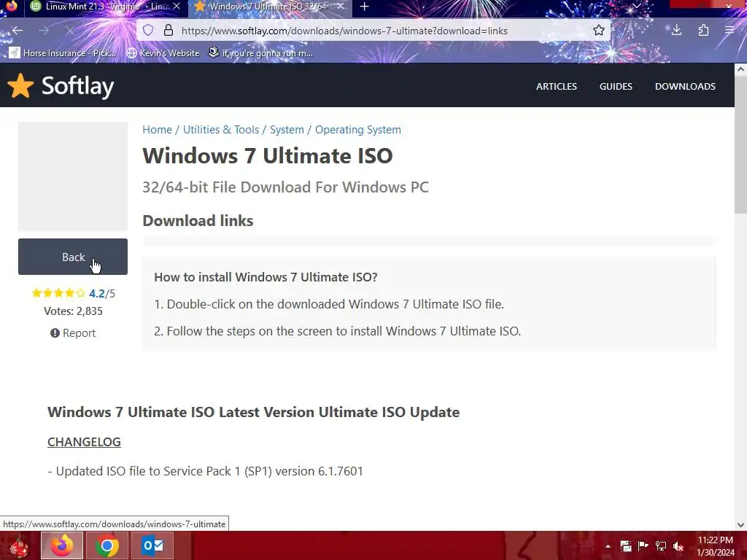747x560 pixels.
Task: Click the product image placeholder thumbnail
Action: point(73,176)
